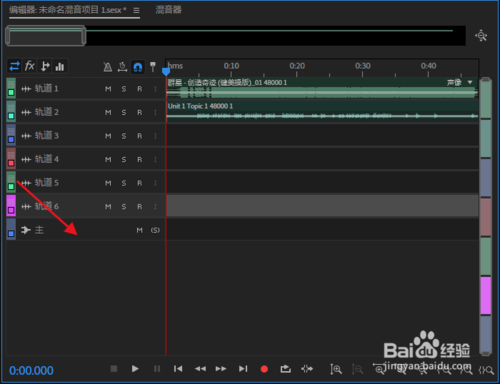Solo track 轨道 2

click(x=124, y=113)
